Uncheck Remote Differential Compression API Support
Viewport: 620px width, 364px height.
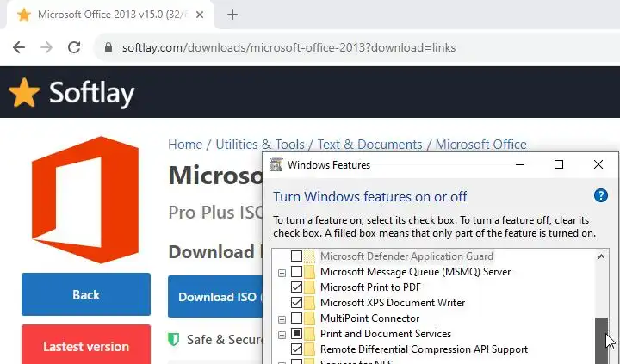coord(296,349)
